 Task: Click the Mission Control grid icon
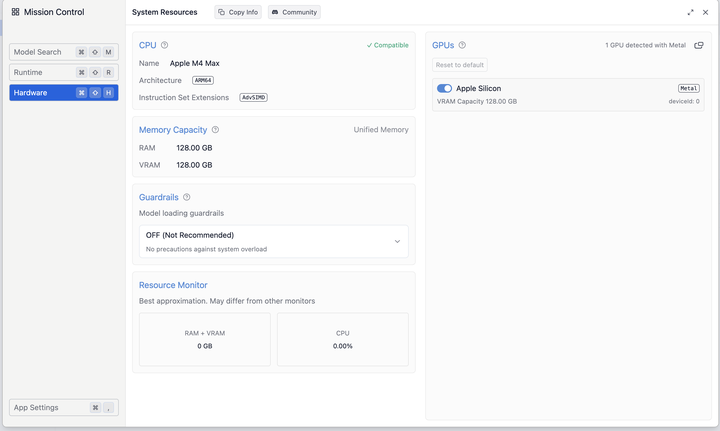click(x=15, y=12)
